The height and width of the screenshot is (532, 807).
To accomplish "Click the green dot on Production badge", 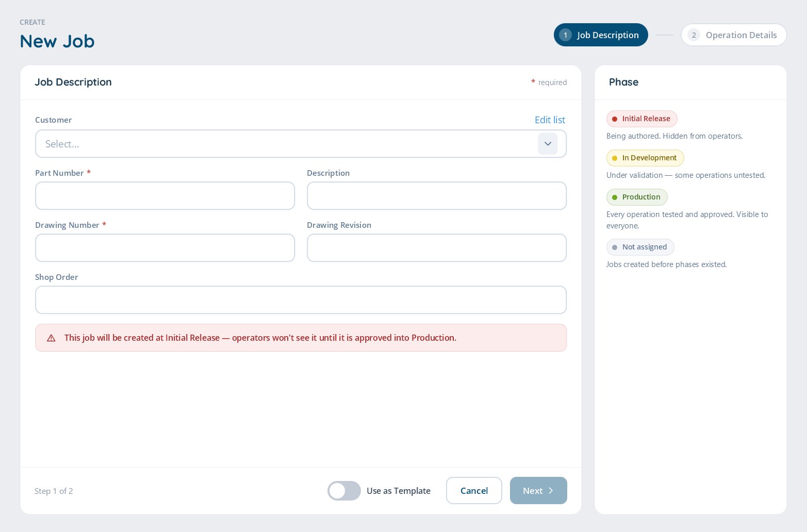I will (614, 197).
